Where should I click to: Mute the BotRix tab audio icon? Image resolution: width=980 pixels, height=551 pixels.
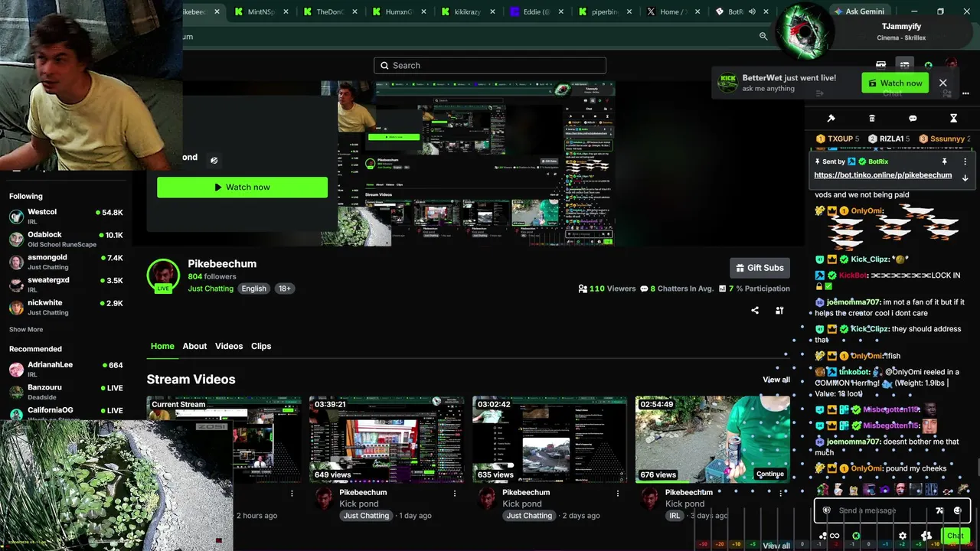752,11
